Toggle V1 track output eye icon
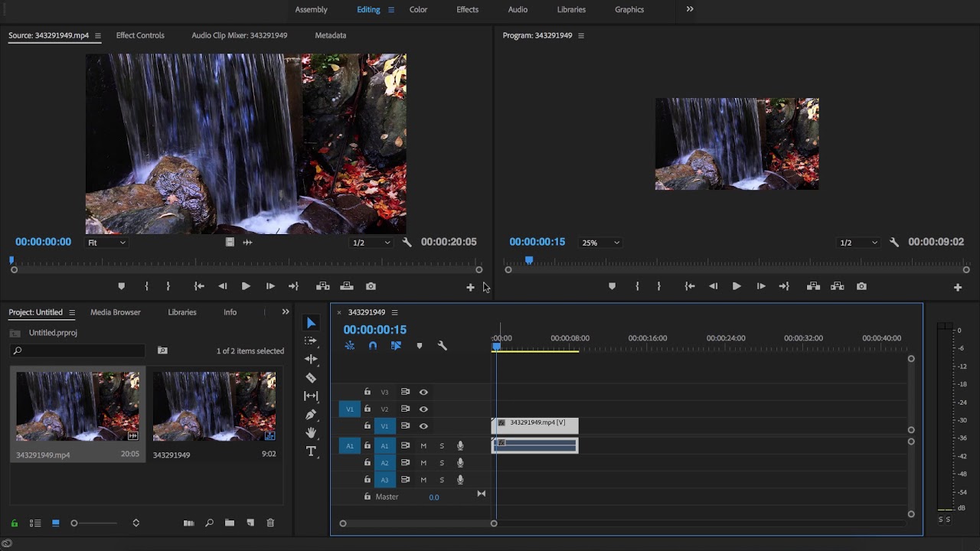 point(423,426)
